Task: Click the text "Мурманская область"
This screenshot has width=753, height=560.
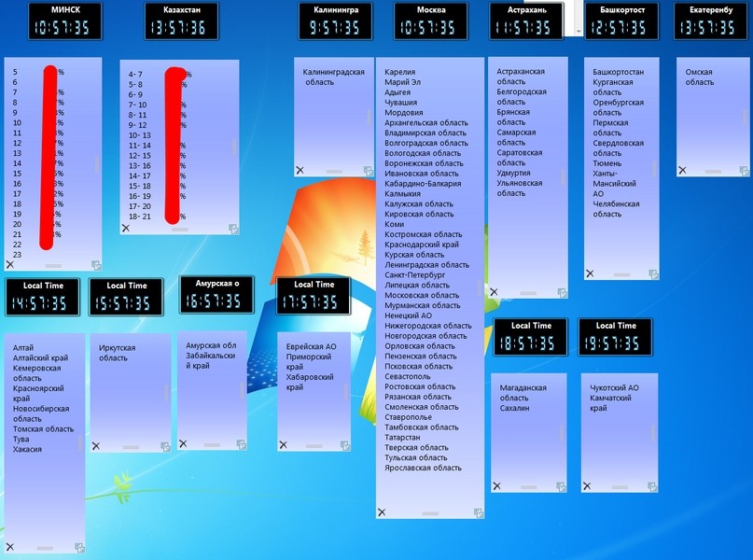Action: coord(422,305)
